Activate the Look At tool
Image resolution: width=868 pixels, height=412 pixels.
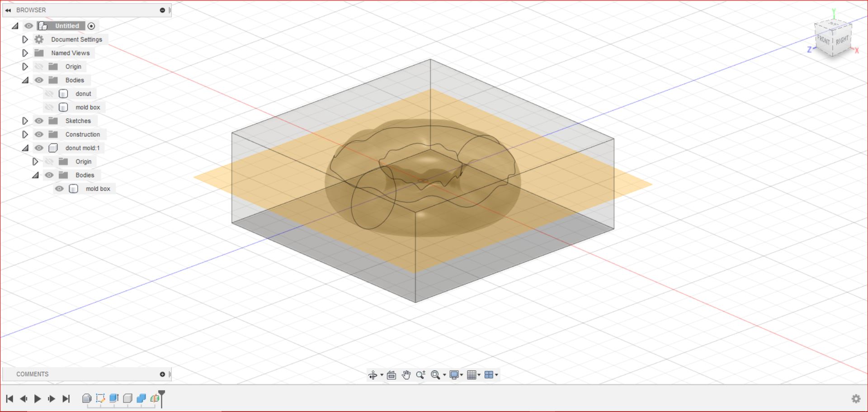click(x=392, y=375)
